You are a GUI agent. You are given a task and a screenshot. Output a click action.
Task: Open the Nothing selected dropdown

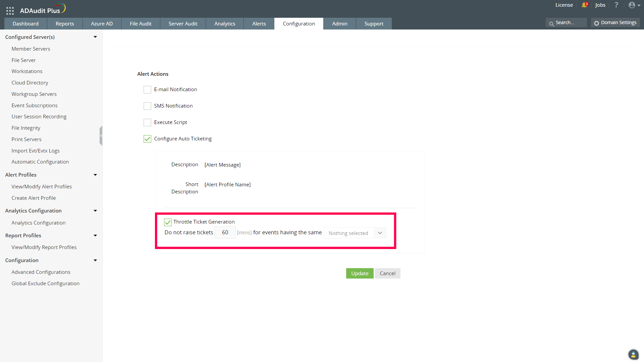354,233
